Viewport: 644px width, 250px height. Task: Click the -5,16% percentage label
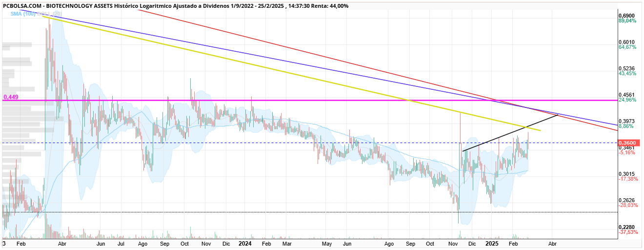(627, 153)
